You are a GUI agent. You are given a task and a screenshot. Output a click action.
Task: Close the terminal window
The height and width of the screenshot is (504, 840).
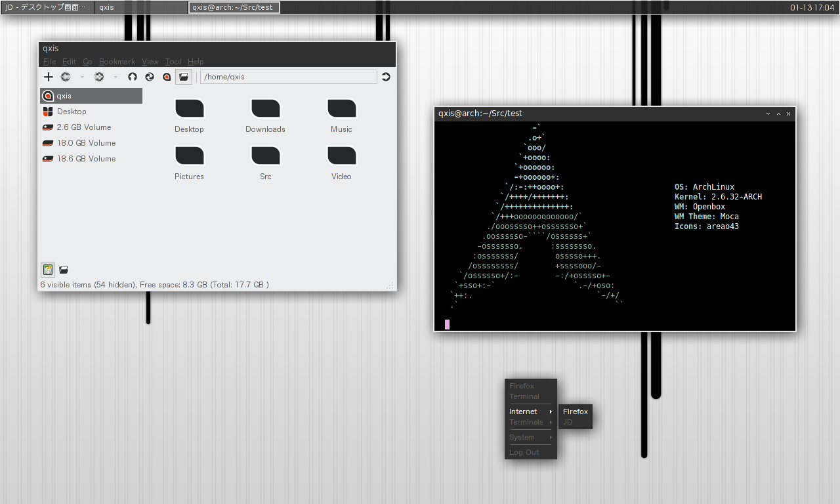click(x=788, y=114)
